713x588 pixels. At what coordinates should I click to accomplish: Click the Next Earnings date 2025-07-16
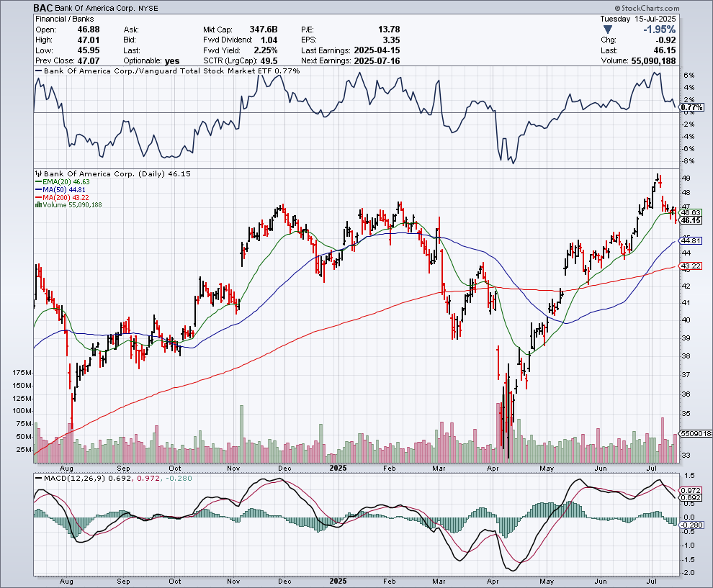377,61
